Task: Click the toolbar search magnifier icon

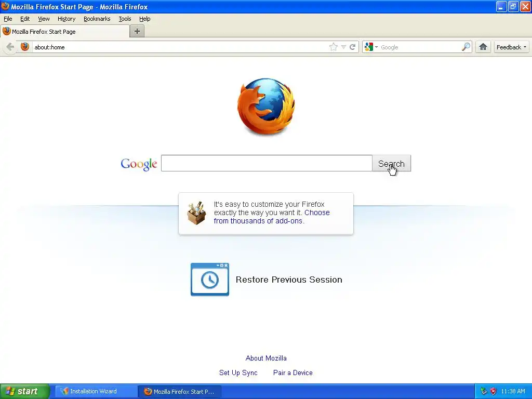Action: coord(466,47)
